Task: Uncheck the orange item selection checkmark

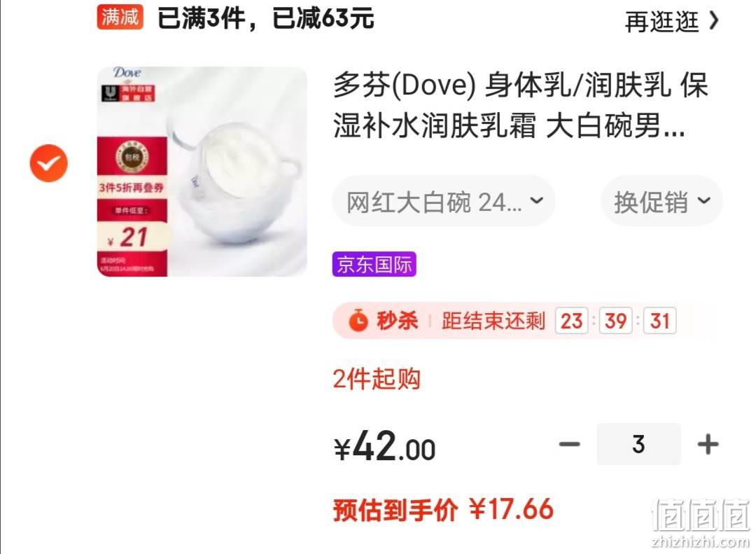Action: pos(49,163)
